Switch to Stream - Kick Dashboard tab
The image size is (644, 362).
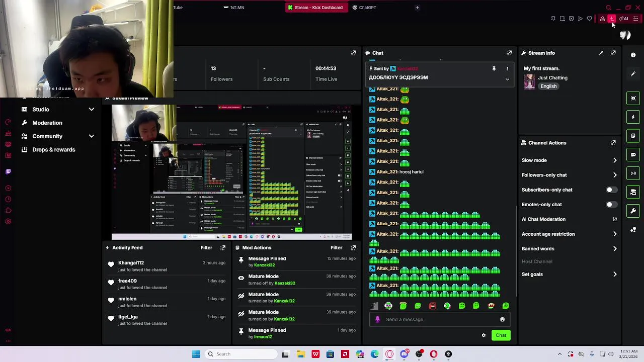(315, 8)
